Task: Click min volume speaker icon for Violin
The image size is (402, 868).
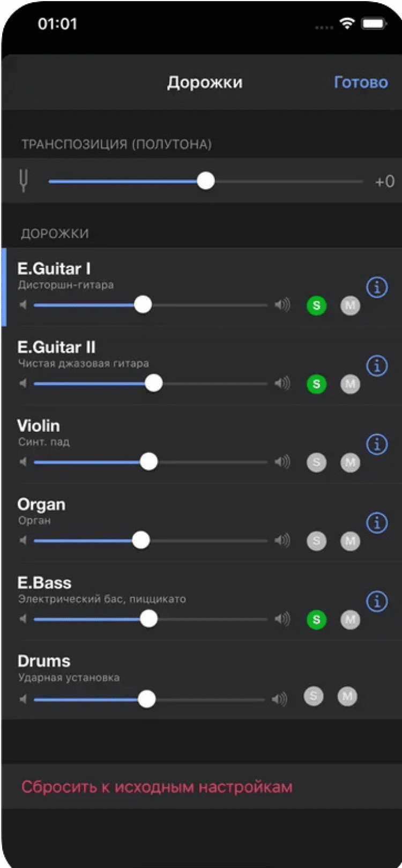Action: click(23, 462)
